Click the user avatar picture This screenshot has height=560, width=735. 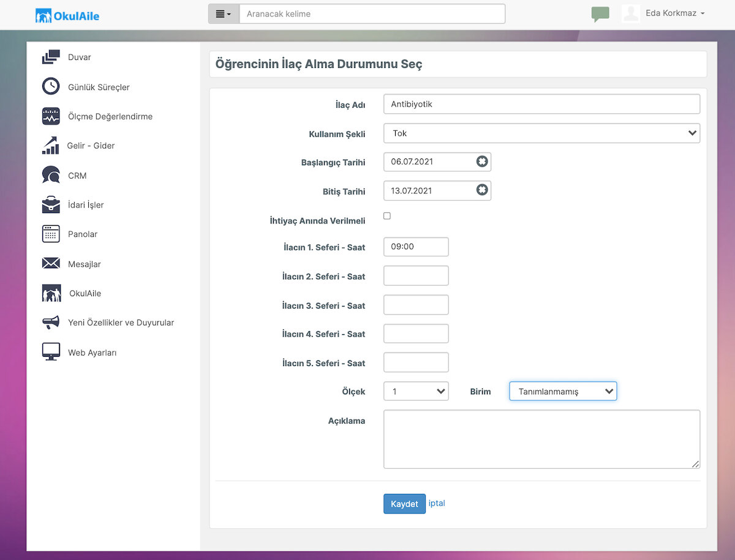[x=631, y=13]
